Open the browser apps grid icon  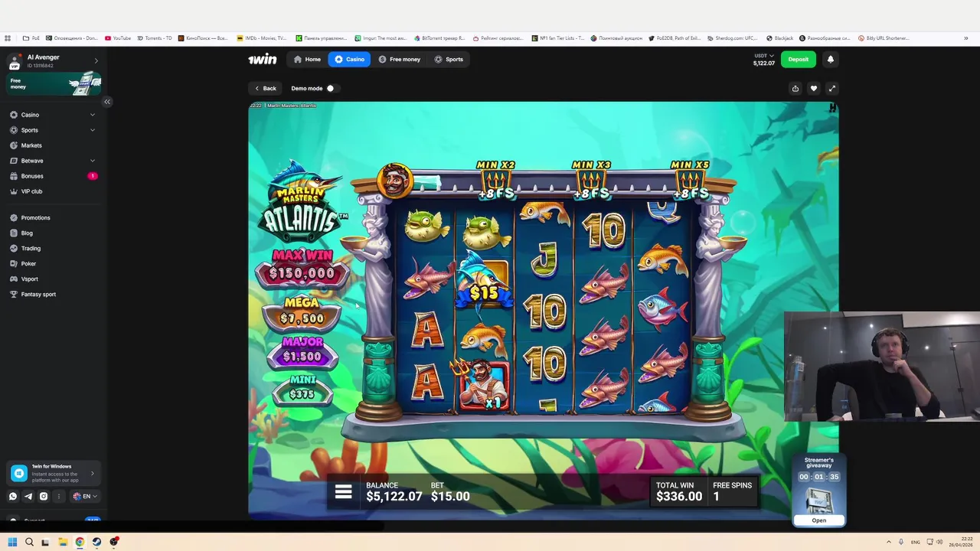8,37
